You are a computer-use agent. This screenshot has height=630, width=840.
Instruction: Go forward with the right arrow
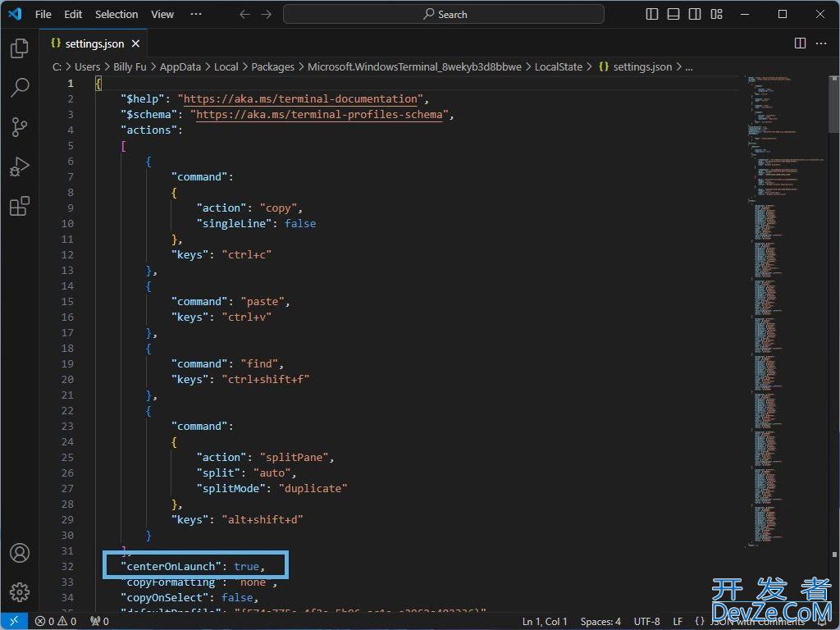pos(267,15)
